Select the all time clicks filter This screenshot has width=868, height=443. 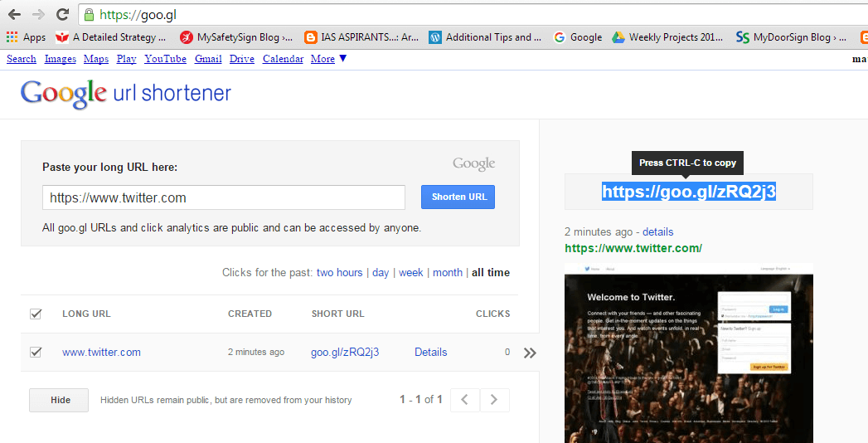pos(491,272)
